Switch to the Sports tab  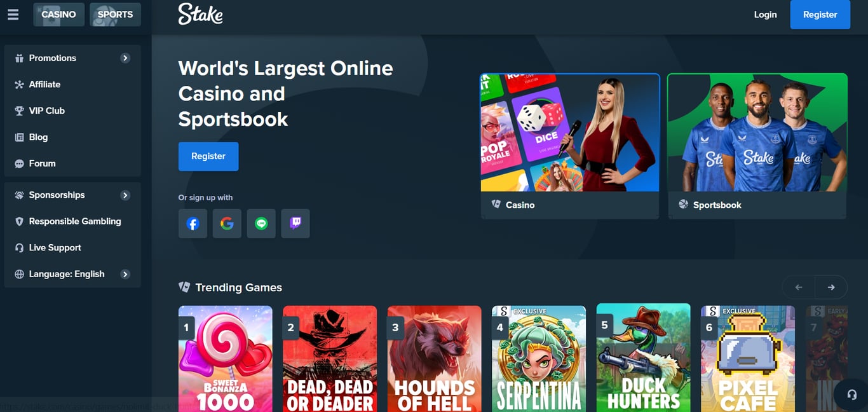(x=115, y=14)
